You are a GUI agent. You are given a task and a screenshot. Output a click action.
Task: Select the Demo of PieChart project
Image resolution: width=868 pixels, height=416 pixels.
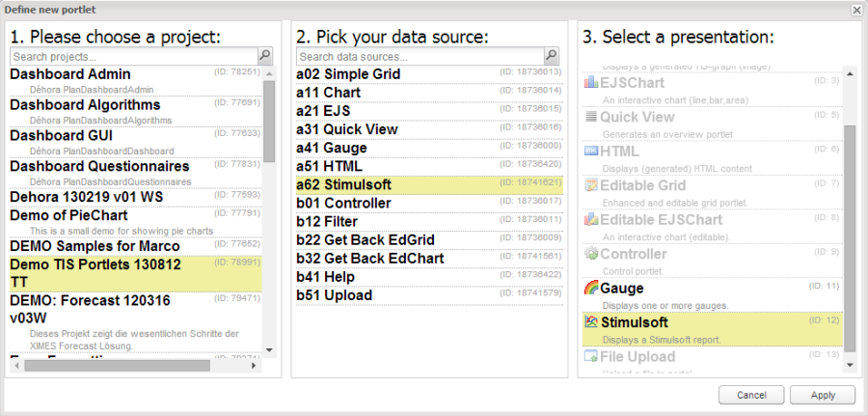(x=136, y=222)
